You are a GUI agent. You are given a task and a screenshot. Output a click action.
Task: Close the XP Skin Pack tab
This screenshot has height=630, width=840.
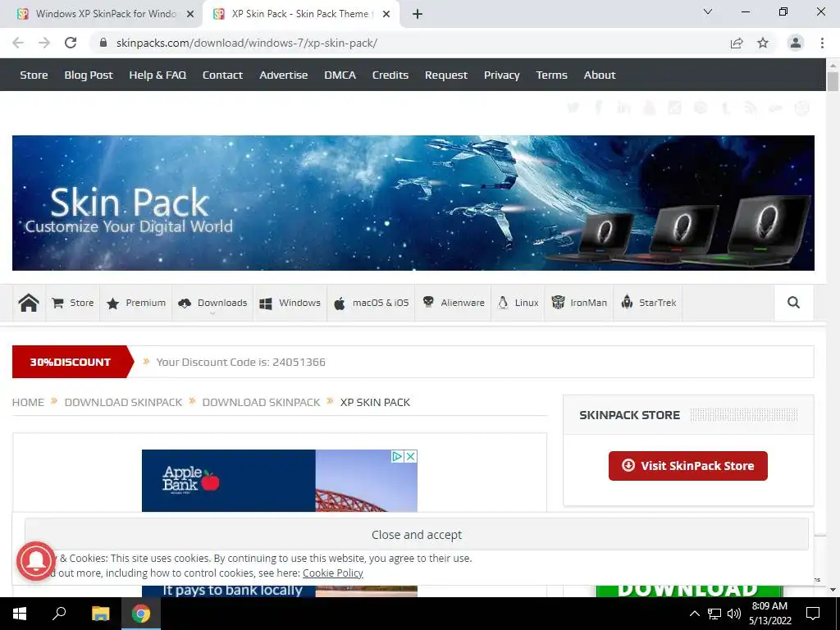(x=386, y=15)
